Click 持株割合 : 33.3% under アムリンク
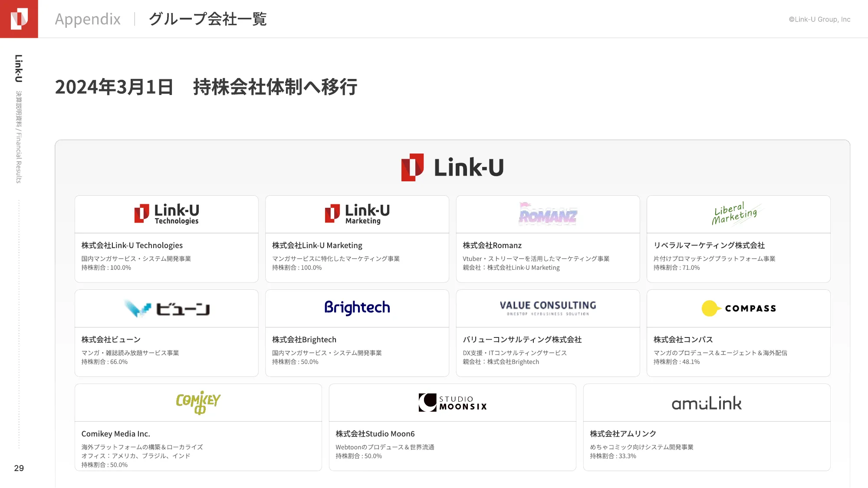 (613, 456)
